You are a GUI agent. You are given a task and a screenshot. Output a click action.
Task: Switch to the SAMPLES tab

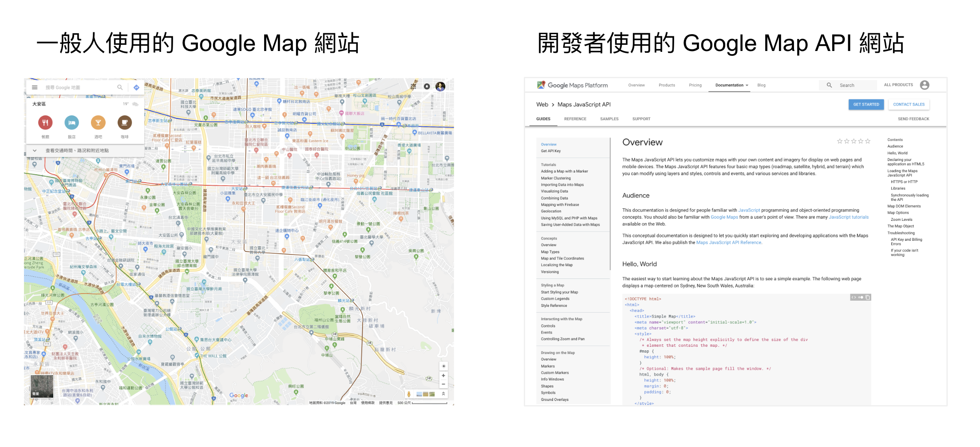[x=609, y=119]
